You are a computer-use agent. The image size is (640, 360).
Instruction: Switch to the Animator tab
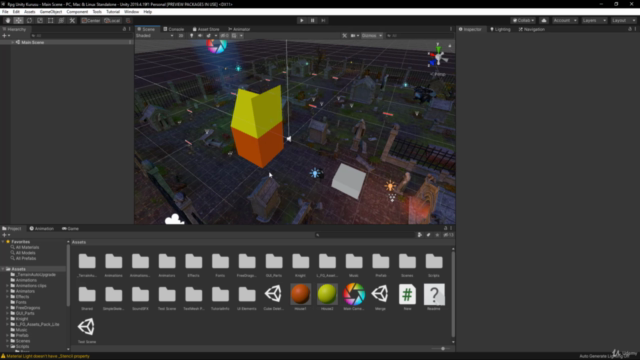239,29
